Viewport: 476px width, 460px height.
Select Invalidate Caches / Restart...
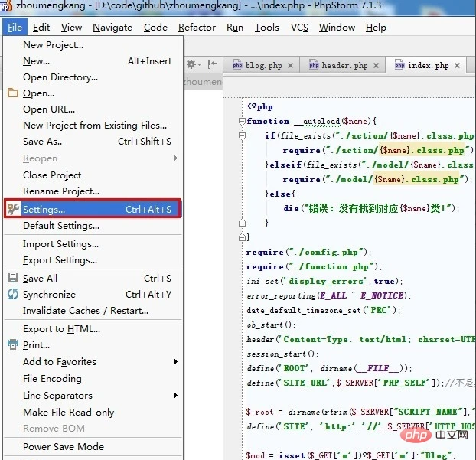[93, 310]
